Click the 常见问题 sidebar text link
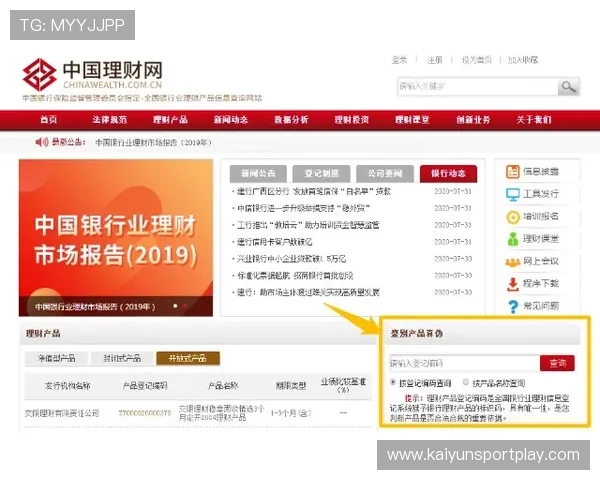This screenshot has height=480, width=600. tap(541, 306)
